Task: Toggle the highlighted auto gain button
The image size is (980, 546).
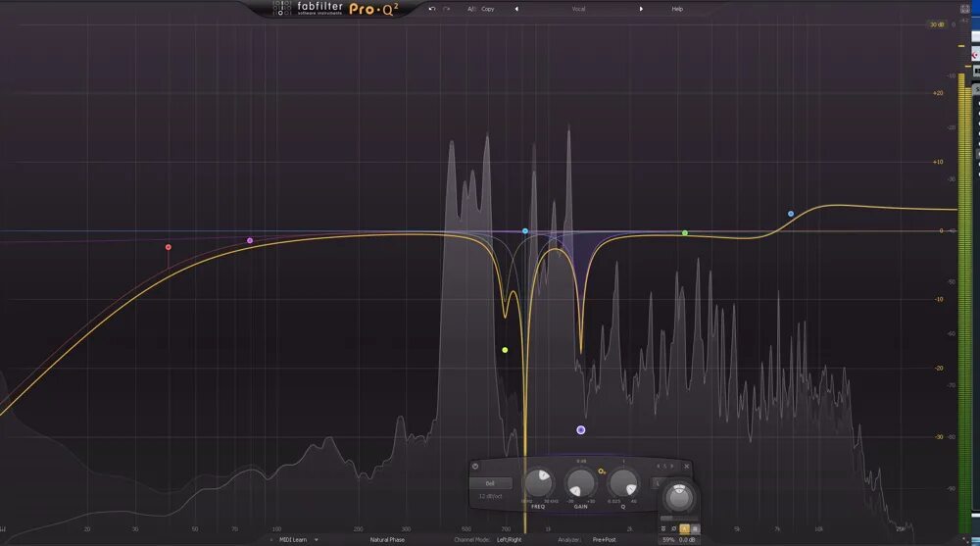Action: pos(684,529)
